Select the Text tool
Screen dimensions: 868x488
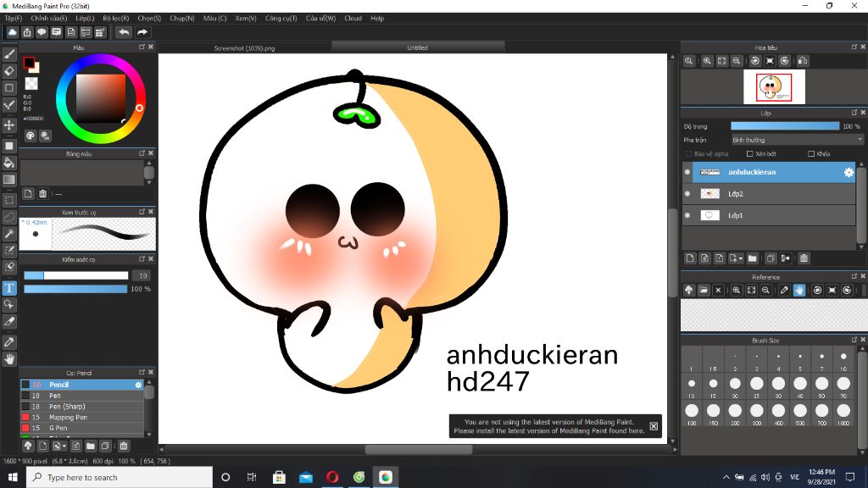click(x=9, y=288)
